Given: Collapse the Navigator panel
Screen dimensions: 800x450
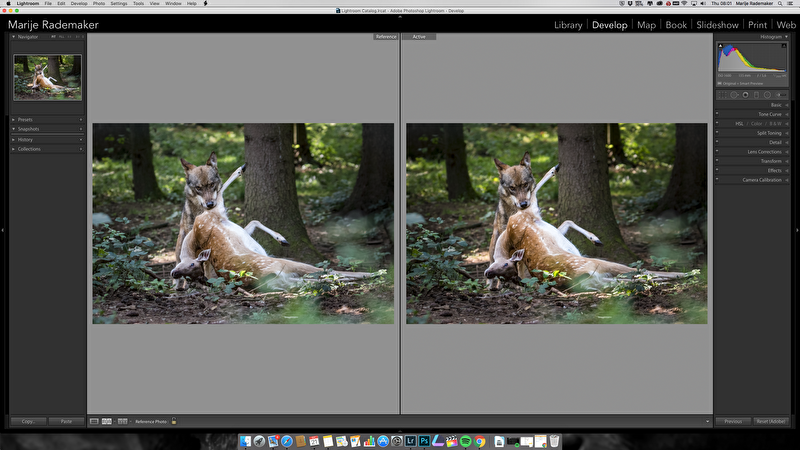Looking at the screenshot, I should (x=13, y=37).
